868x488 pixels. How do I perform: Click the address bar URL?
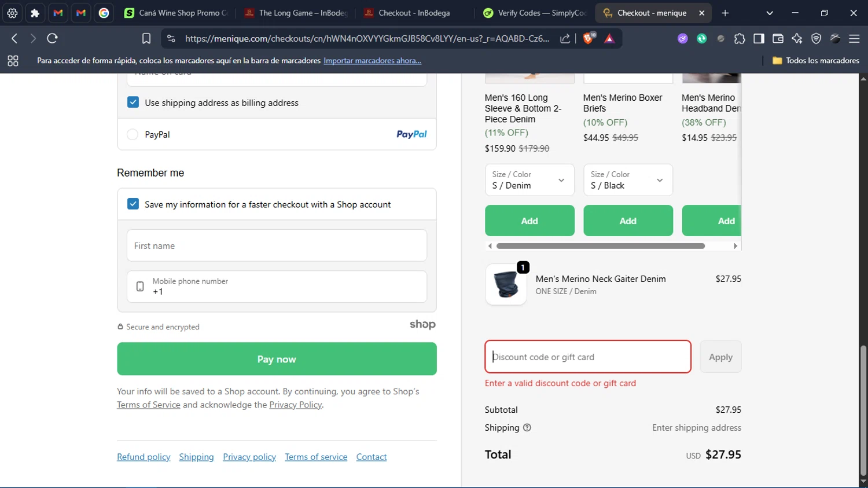[367, 38]
